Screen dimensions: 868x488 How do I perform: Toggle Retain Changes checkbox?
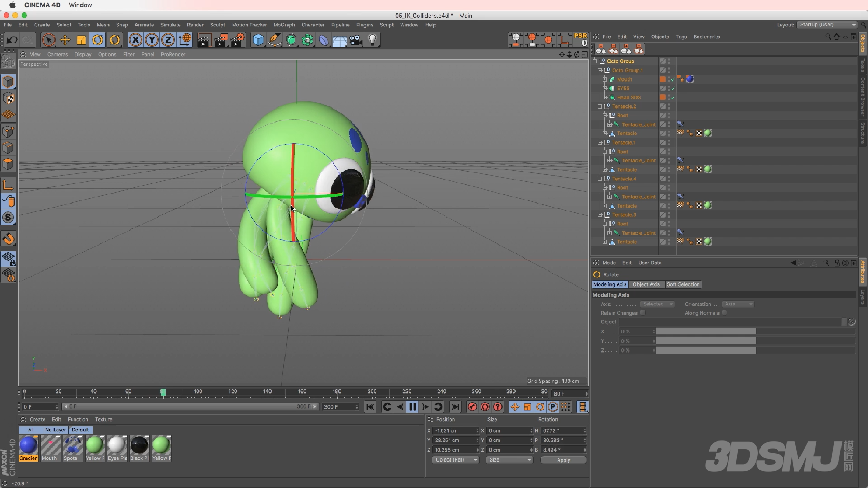coord(643,313)
